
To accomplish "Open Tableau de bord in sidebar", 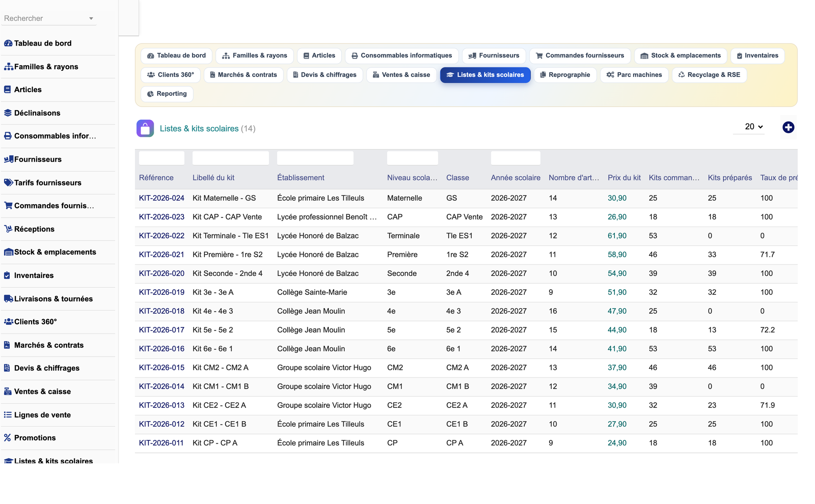I will (43, 43).
